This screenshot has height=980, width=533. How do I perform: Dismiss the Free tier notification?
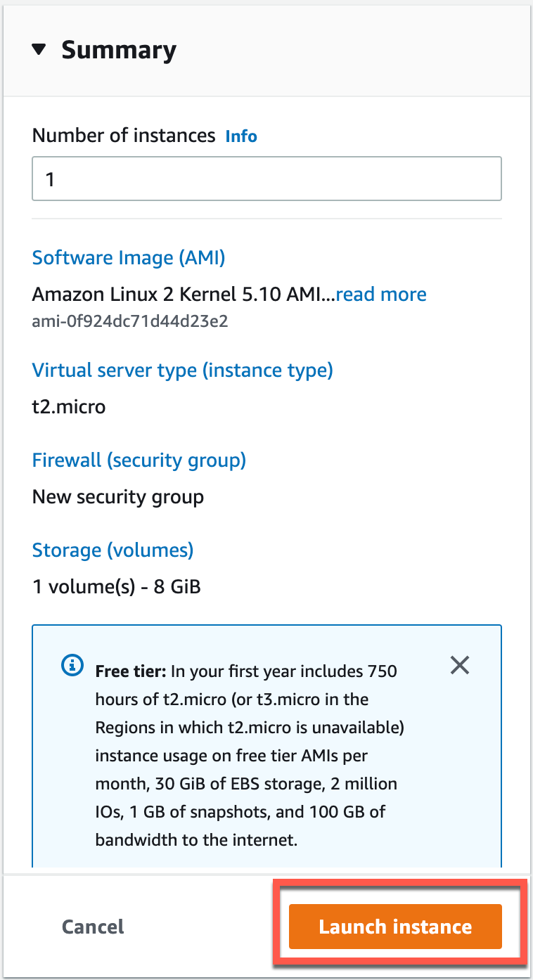click(459, 665)
